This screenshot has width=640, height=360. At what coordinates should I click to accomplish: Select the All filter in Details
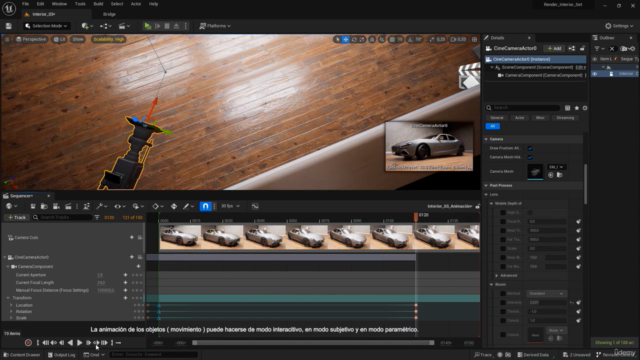click(x=493, y=126)
